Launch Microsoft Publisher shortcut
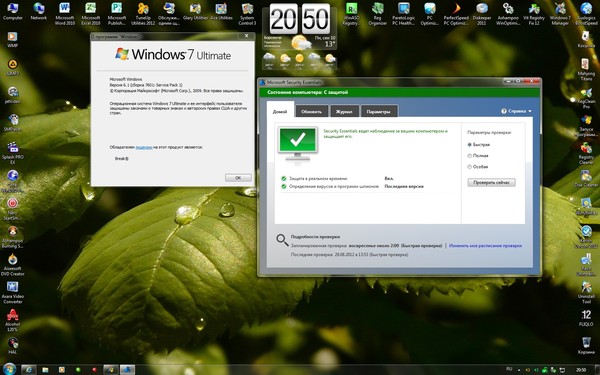The height and width of the screenshot is (375, 600). click(117, 13)
